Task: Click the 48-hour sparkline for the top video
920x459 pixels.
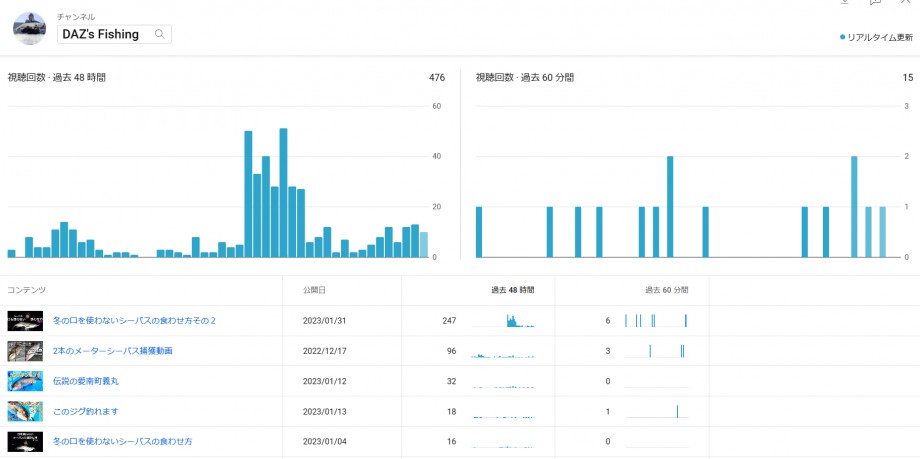Action: pyautogui.click(x=503, y=321)
